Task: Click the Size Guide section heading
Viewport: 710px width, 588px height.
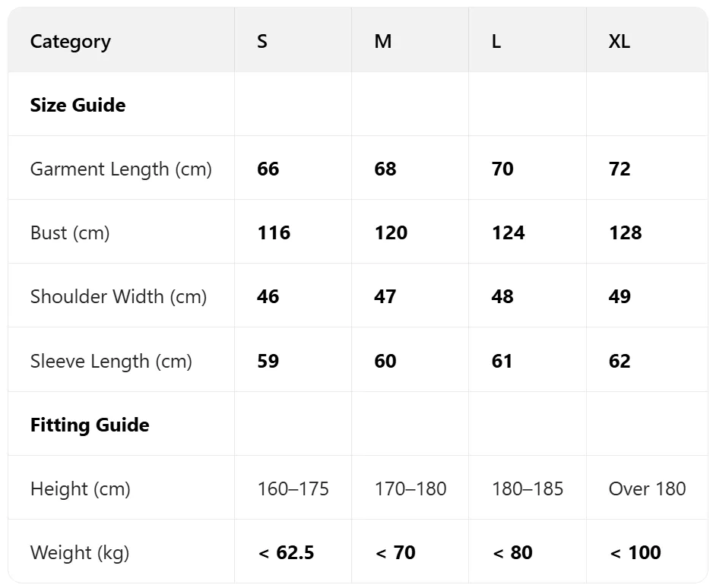Action: (x=78, y=105)
